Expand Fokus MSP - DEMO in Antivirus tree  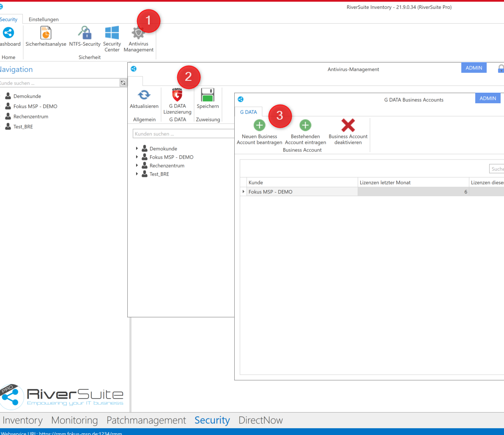pyautogui.click(x=137, y=157)
